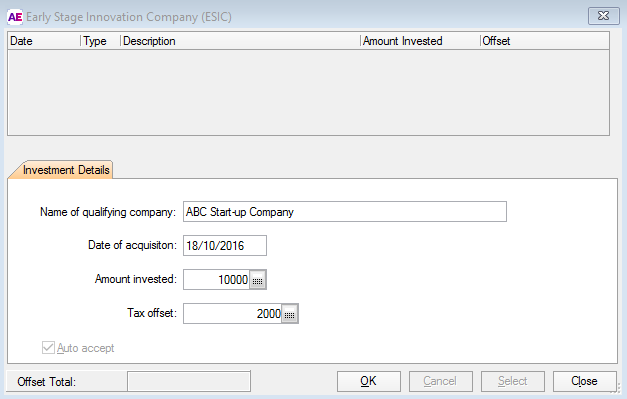627x399 pixels.
Task: Focus the Amount invested field
Action: click(216, 280)
